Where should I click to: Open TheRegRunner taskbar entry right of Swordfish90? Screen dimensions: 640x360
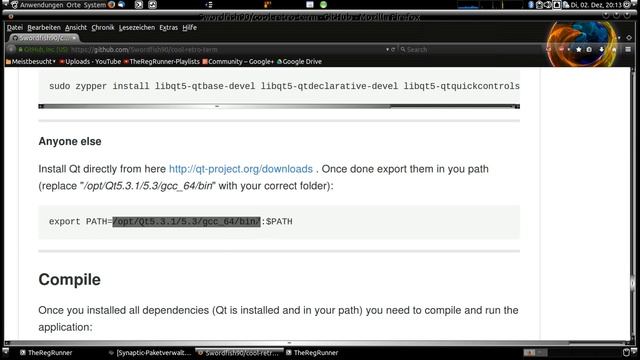[x=312, y=353]
